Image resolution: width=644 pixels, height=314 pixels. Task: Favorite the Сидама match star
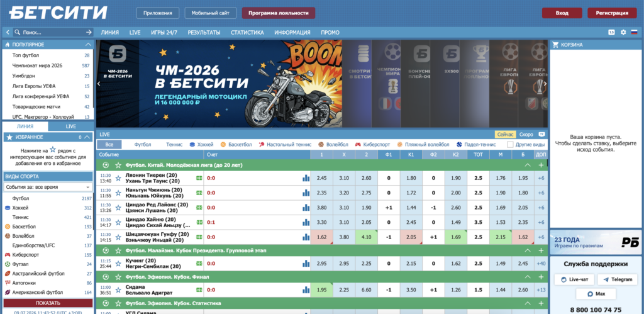pyautogui.click(x=118, y=289)
